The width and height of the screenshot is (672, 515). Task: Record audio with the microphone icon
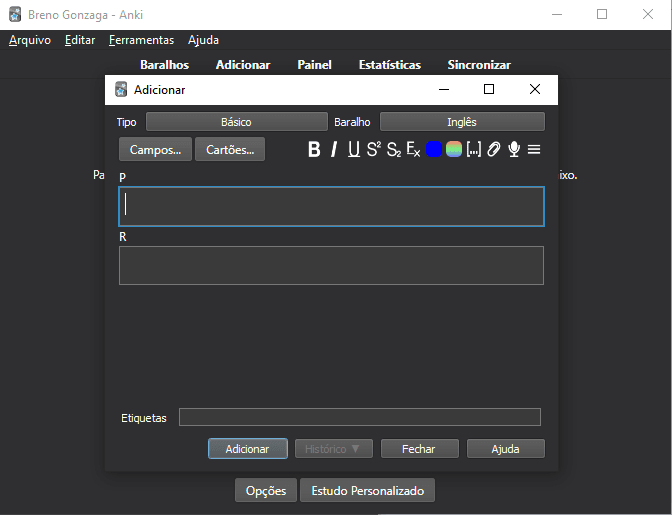(x=514, y=150)
